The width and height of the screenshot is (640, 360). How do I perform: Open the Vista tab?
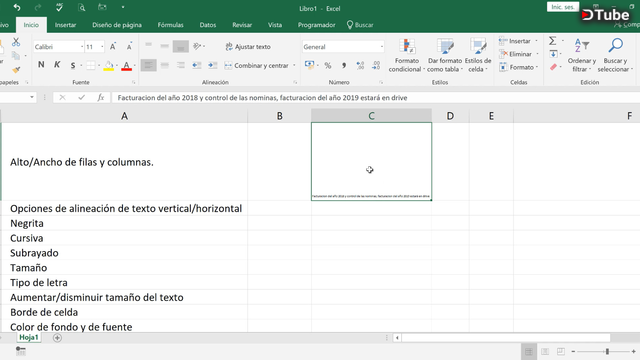click(x=275, y=25)
